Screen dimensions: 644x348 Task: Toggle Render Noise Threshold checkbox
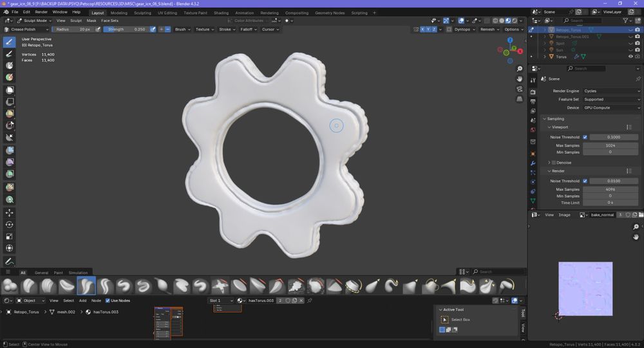click(585, 181)
